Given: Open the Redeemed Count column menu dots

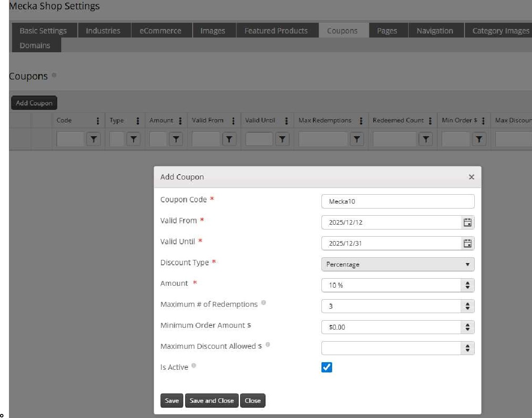Looking at the screenshot, I should coord(430,121).
